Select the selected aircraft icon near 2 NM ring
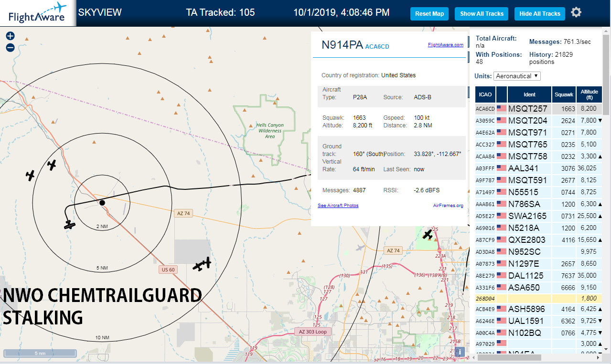The height and width of the screenshot is (364, 611). coord(70,224)
